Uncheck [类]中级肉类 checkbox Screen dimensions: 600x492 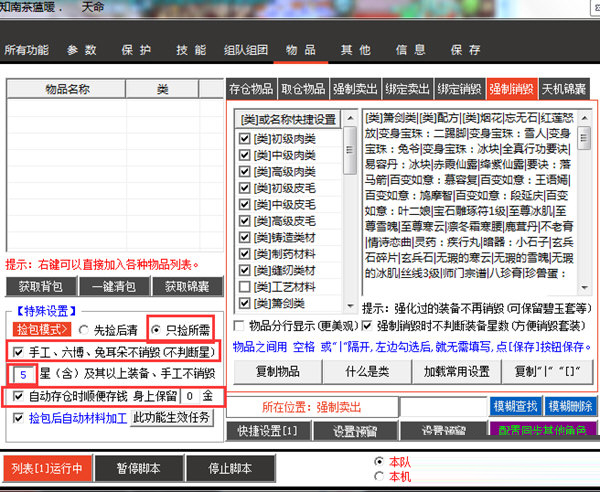(x=245, y=155)
